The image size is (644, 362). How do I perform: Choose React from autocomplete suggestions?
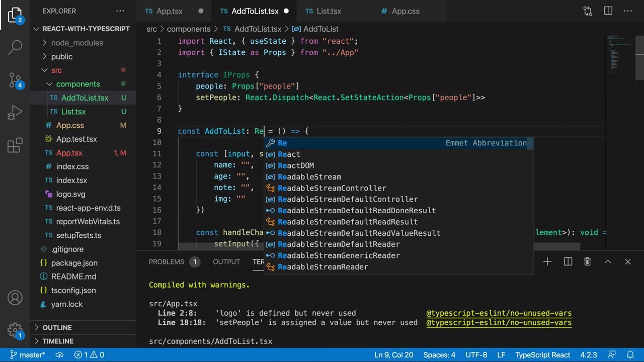pos(398,154)
